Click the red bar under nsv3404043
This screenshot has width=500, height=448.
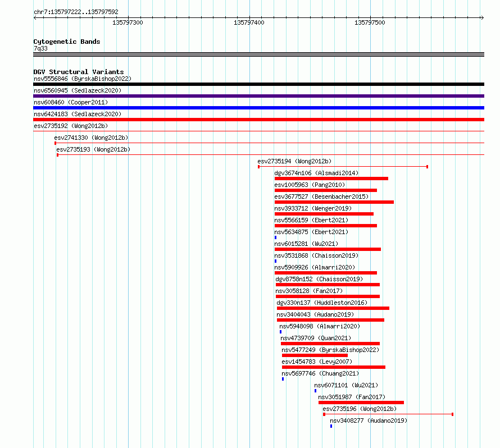pyautogui.click(x=330, y=320)
